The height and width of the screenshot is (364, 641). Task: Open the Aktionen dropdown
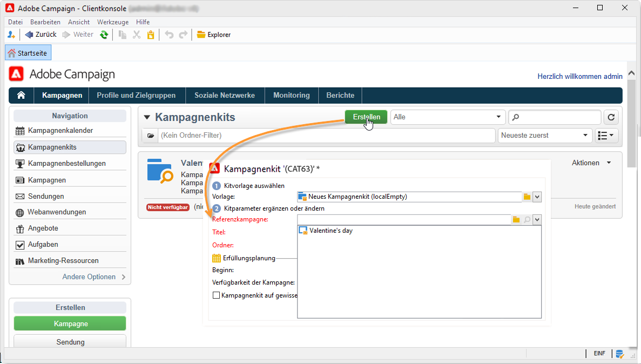(x=591, y=163)
